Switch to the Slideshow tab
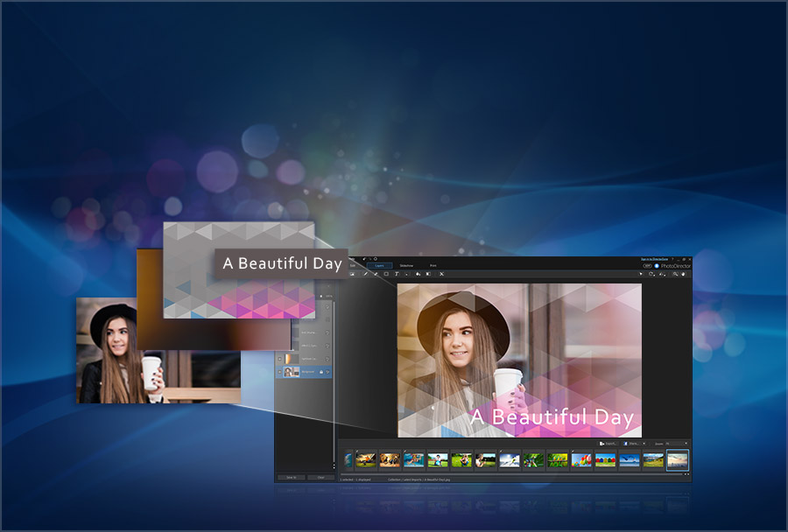This screenshot has width=788, height=532. tap(406, 265)
